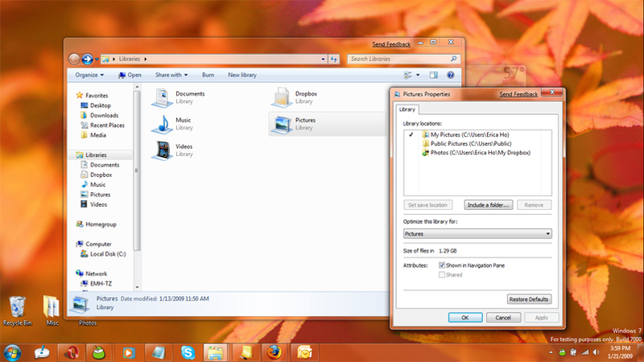Click the Windows Explorer taskbar button
Image resolution: width=644 pixels, height=362 pixels.
point(215,352)
